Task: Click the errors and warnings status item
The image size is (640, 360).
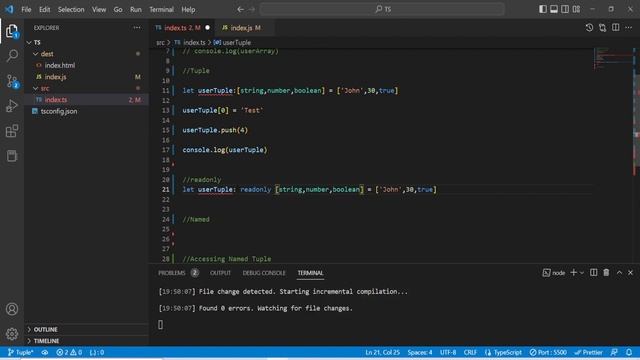Action: click(x=69, y=352)
